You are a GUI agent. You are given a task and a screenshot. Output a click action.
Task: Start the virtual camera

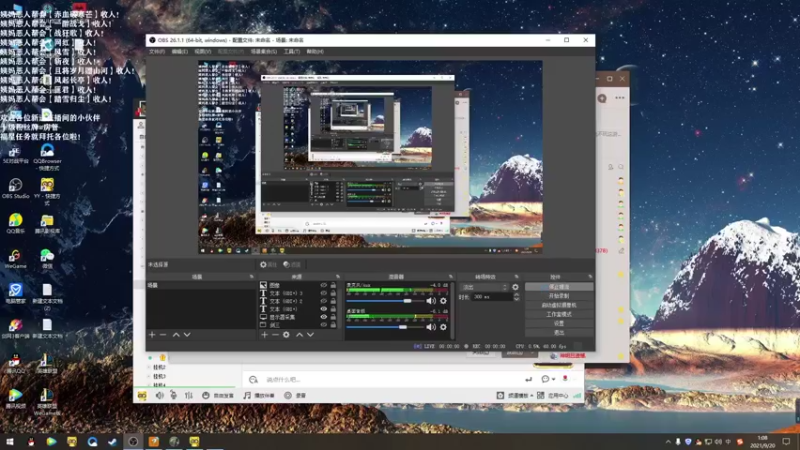point(559,305)
